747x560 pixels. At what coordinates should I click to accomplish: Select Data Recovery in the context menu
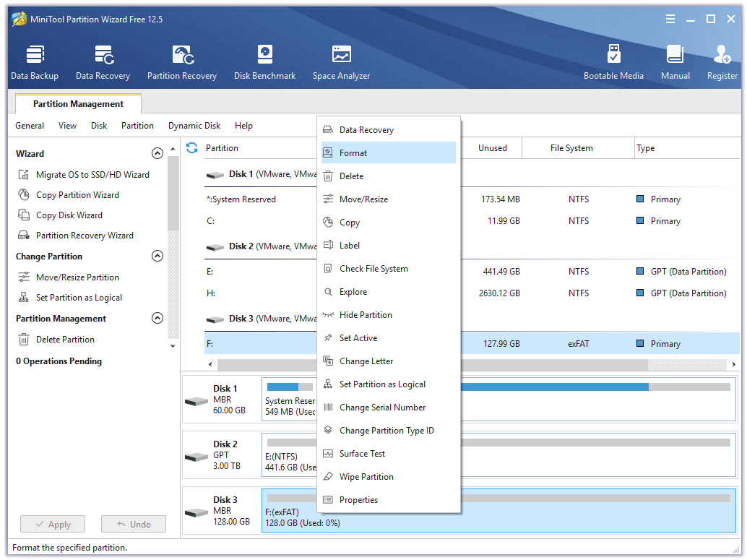coord(389,129)
